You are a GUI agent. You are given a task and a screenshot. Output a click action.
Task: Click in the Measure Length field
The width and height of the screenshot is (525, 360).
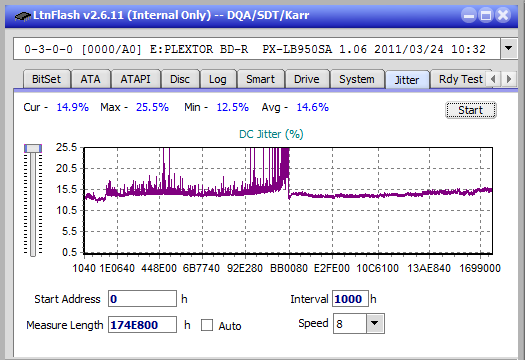(x=142, y=325)
